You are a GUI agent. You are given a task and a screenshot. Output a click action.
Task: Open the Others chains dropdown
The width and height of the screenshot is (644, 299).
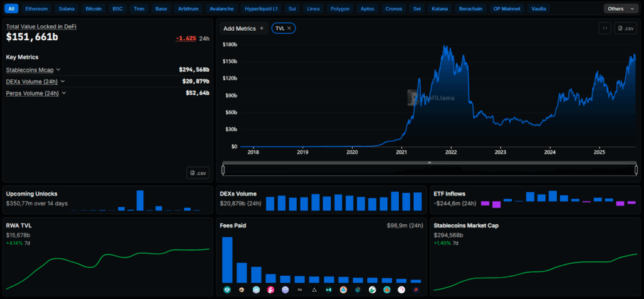621,9
